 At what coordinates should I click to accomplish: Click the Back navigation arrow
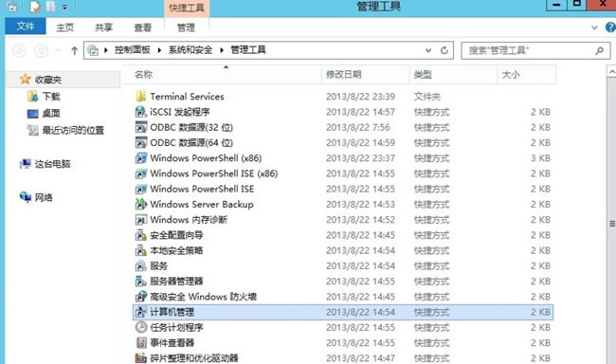[20, 50]
